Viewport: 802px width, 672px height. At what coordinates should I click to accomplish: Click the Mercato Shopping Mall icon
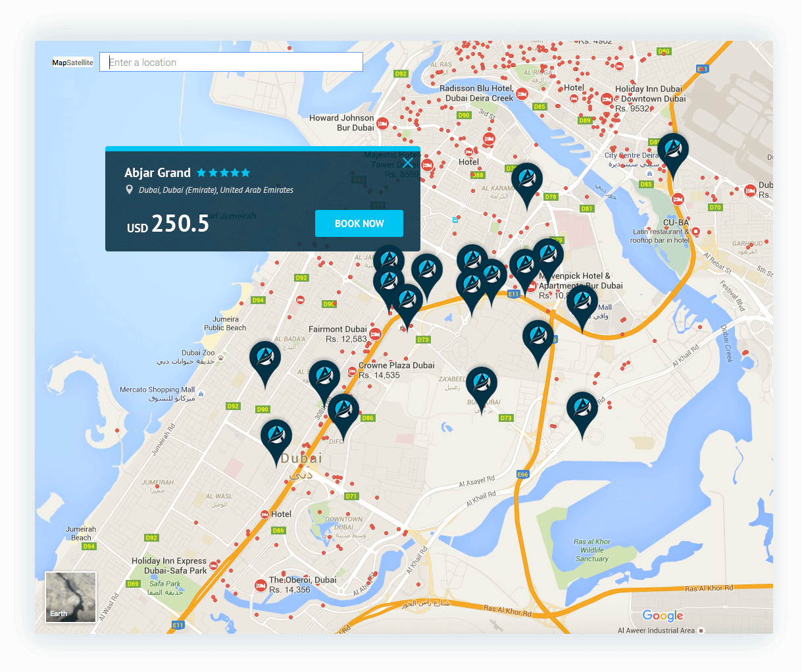201,394
